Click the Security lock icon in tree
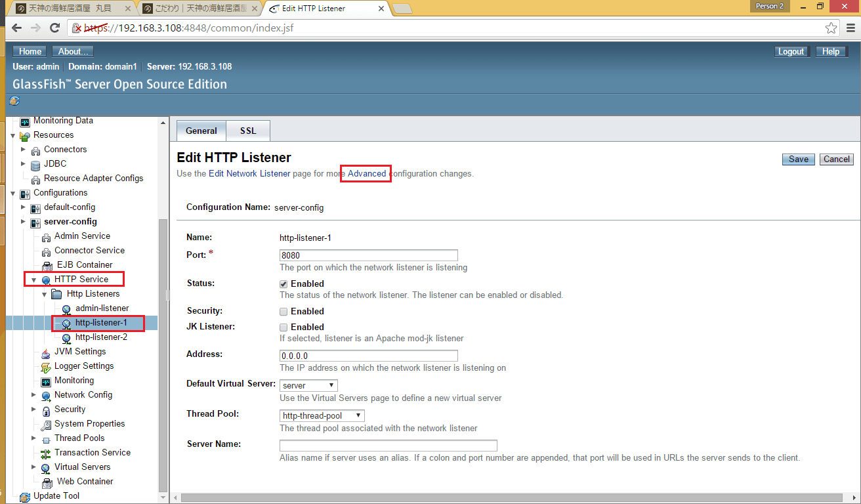861x504 pixels. 46,410
